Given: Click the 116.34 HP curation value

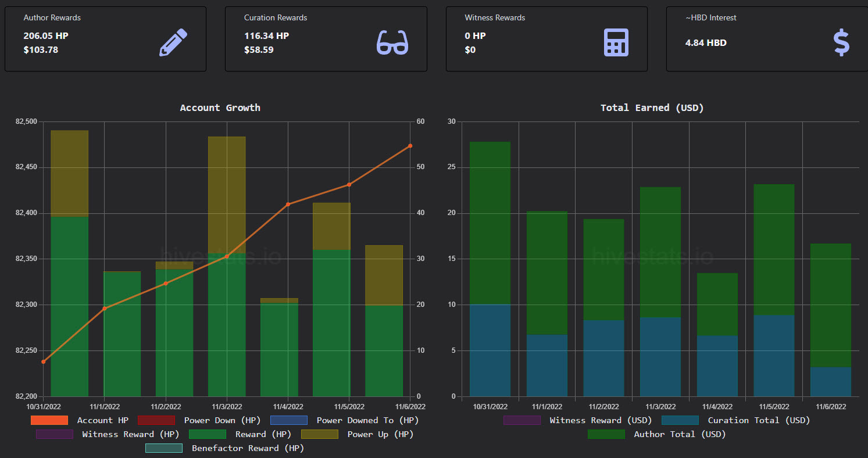Looking at the screenshot, I should click(266, 35).
